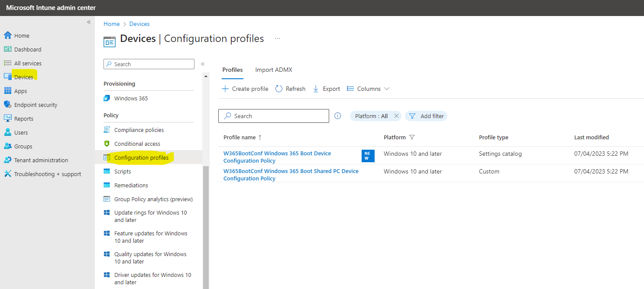Open the Scripts icon in Policy list
Viewport: 644px width, 289px height.
(107, 171)
